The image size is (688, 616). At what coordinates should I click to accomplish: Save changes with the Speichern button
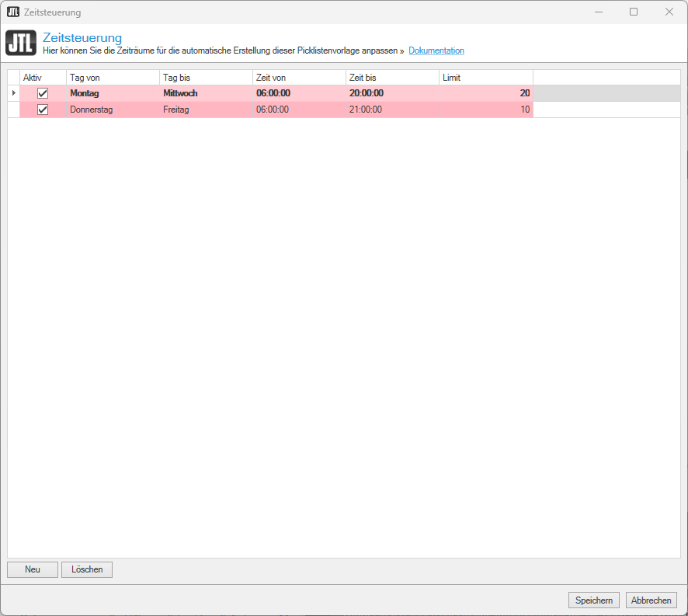click(x=594, y=600)
